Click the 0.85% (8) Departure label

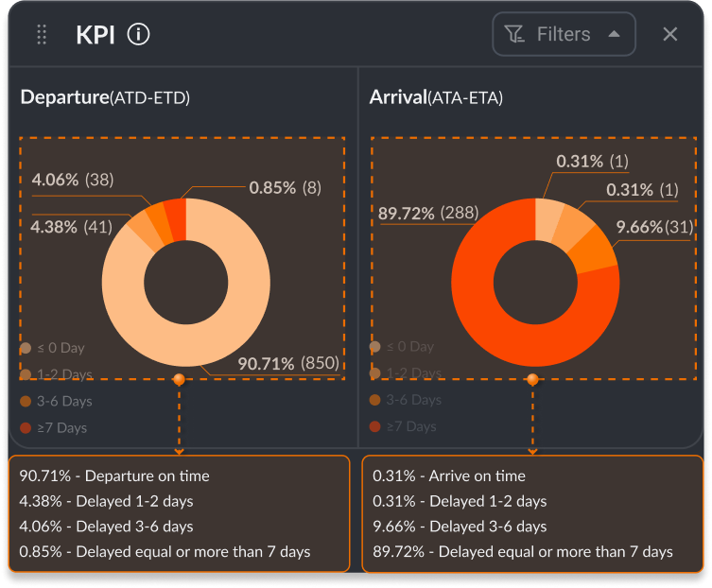point(285,187)
